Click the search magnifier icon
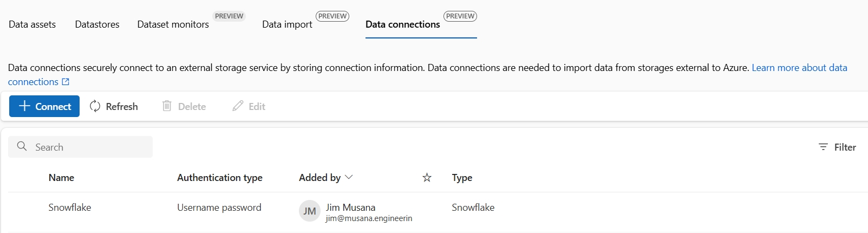The image size is (868, 233). click(22, 146)
